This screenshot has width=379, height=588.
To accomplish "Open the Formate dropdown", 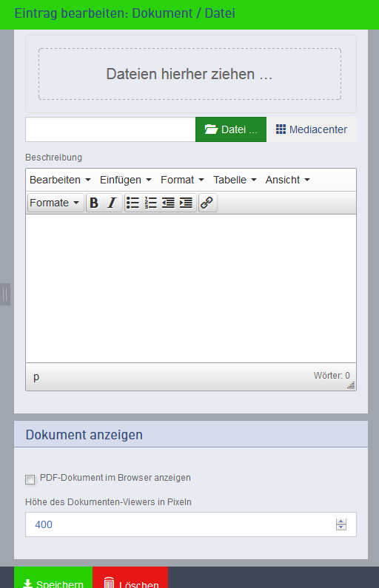I will 56,203.
